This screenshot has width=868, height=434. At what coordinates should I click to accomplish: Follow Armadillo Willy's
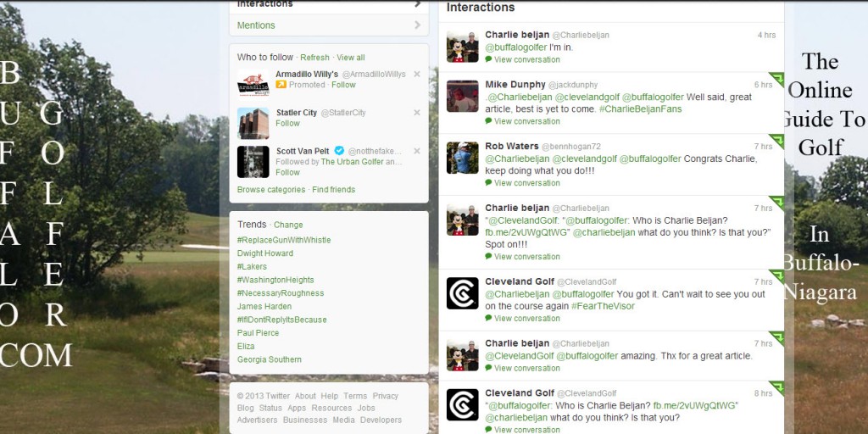[x=344, y=85]
